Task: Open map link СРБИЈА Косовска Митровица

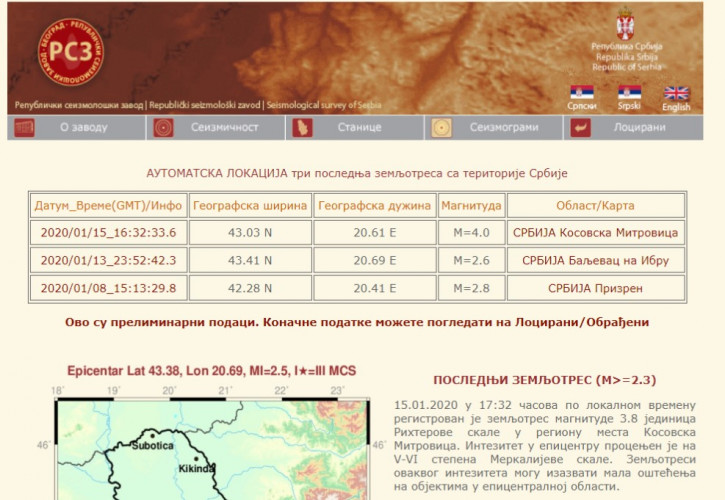Action: click(596, 232)
